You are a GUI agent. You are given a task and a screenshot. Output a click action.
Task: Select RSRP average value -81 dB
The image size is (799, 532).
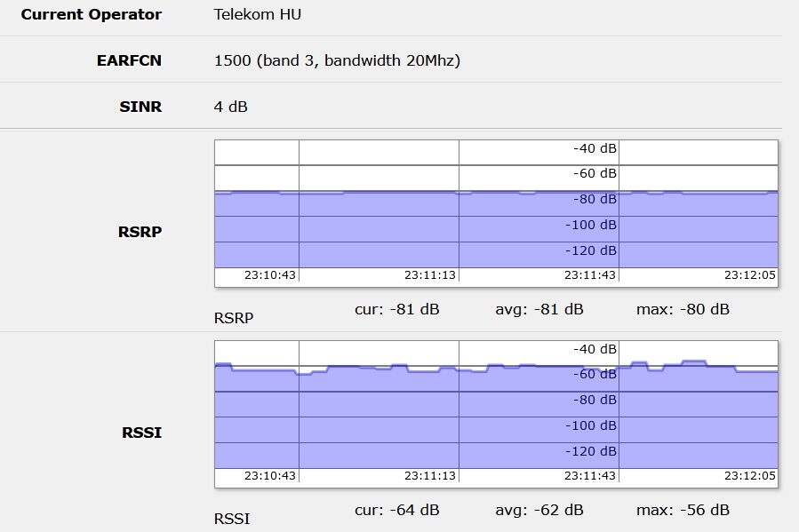click(x=539, y=309)
